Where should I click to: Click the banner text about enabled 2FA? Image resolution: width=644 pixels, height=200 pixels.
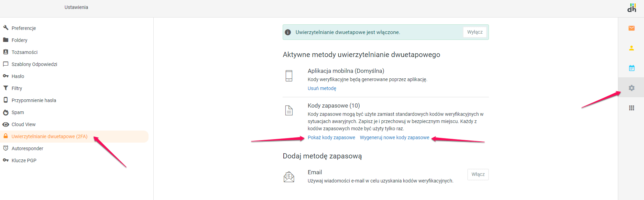tap(348, 32)
